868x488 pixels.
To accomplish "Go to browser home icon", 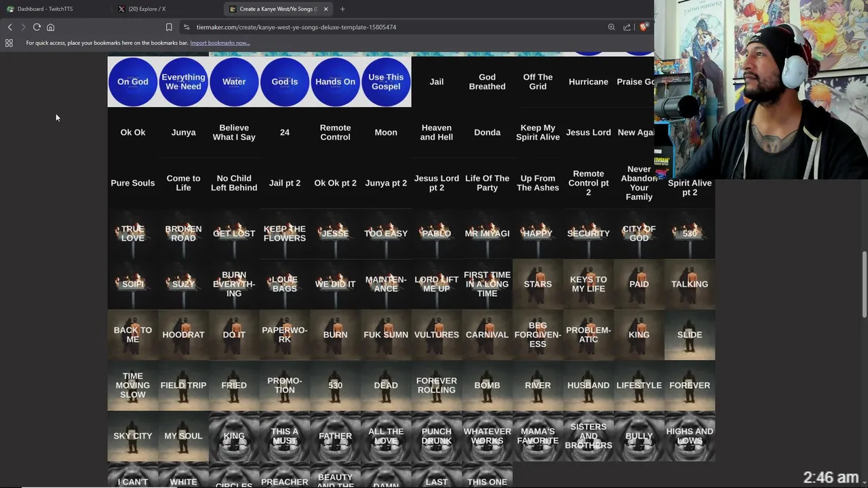I will 50,27.
